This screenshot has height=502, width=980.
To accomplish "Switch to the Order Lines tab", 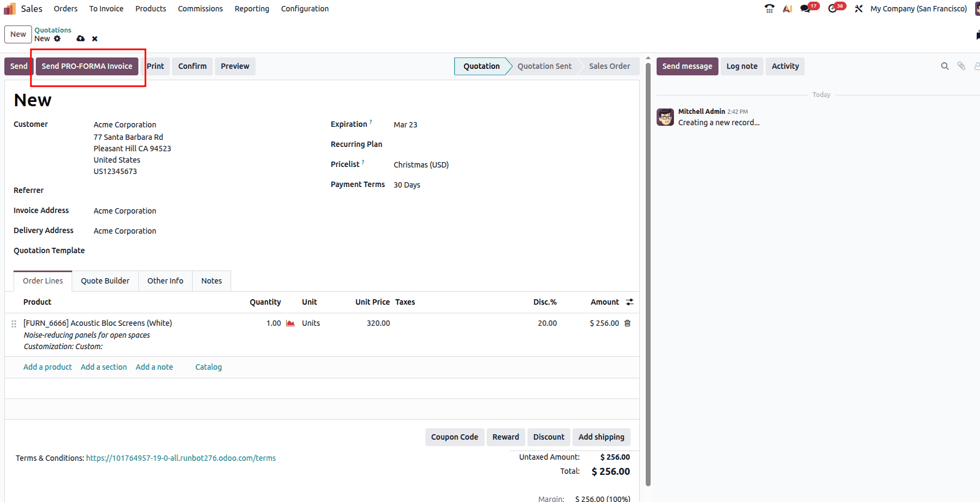I will click(x=43, y=281).
